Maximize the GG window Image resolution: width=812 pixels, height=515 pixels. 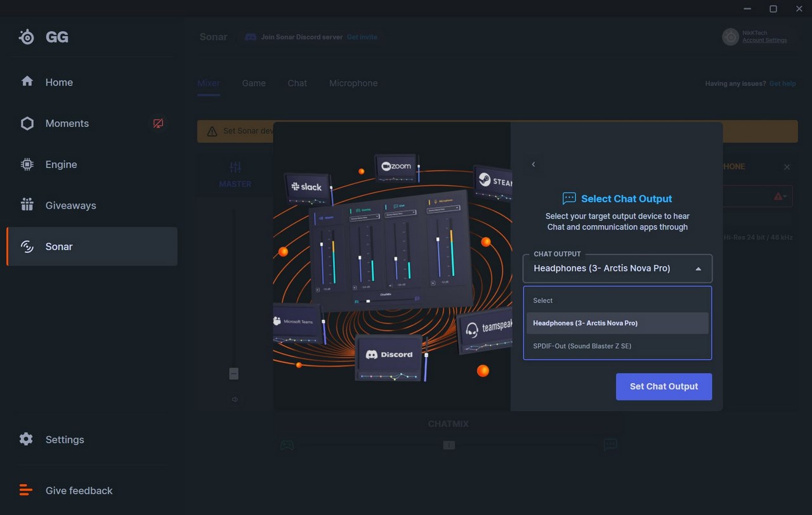773,8
